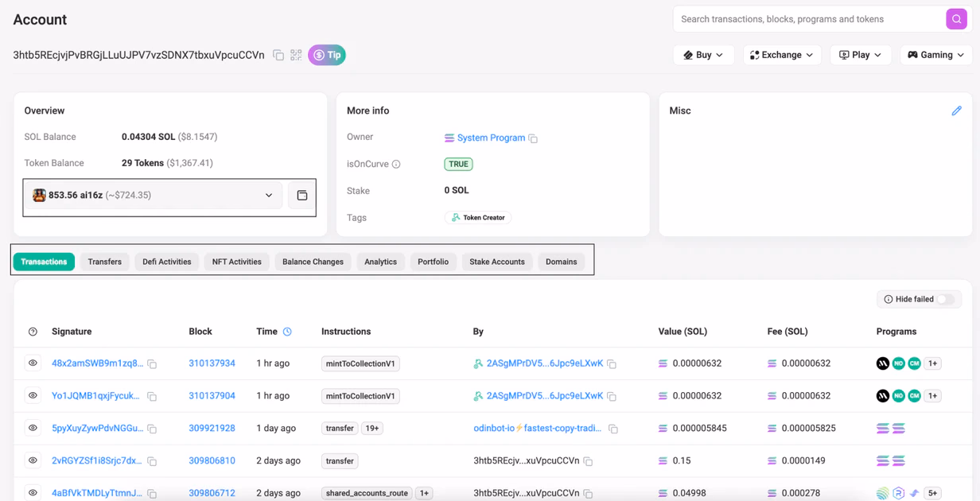980x501 pixels.
Task: Copy the By address in block 310137904 row
Action: pyautogui.click(x=612, y=396)
